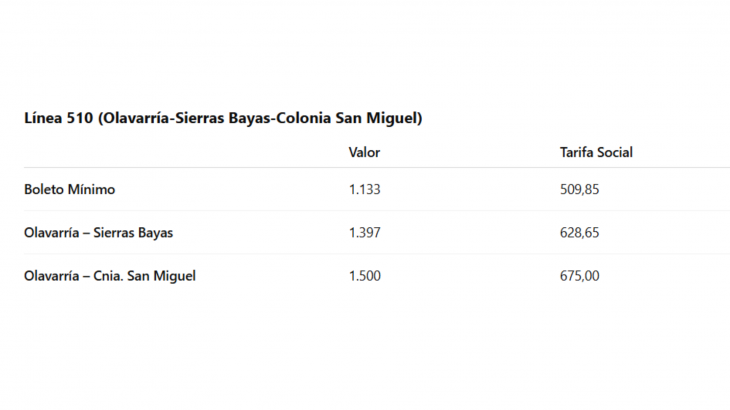The image size is (730, 410).
Task: Click the word Olavarría in the heading
Action: 136,118
